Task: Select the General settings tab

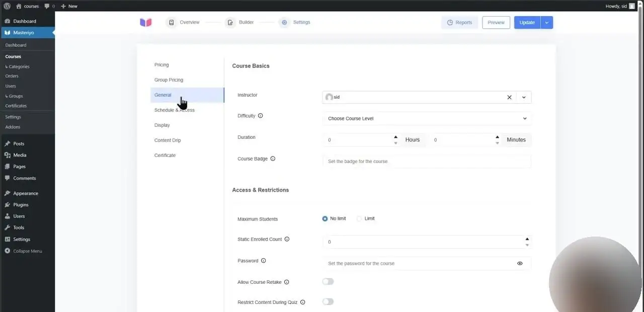Action: (187, 95)
